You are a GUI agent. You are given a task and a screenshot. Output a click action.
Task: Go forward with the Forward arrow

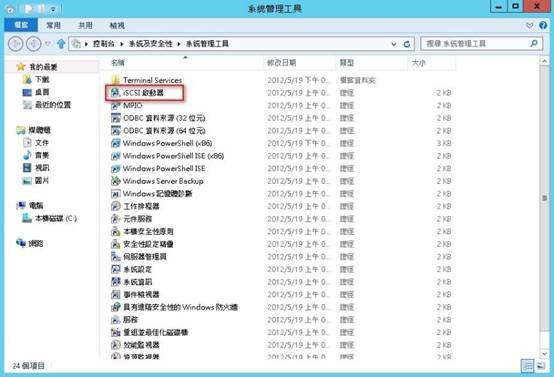tap(34, 44)
